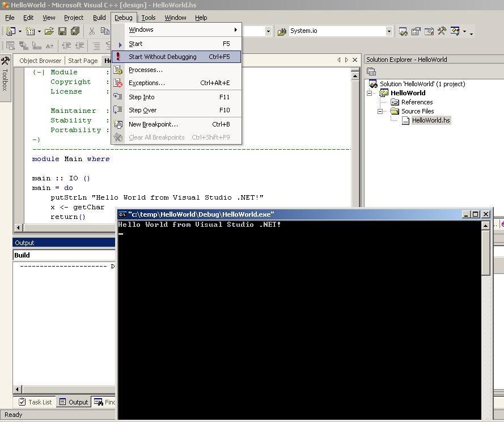Choose Exceptions... from Debug menu

point(176,83)
